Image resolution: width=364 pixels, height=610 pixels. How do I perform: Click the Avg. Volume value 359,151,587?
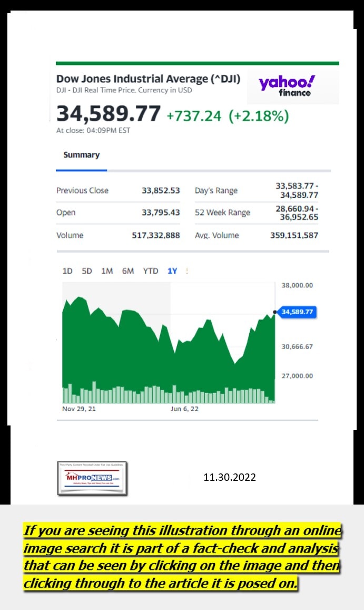pos(294,235)
